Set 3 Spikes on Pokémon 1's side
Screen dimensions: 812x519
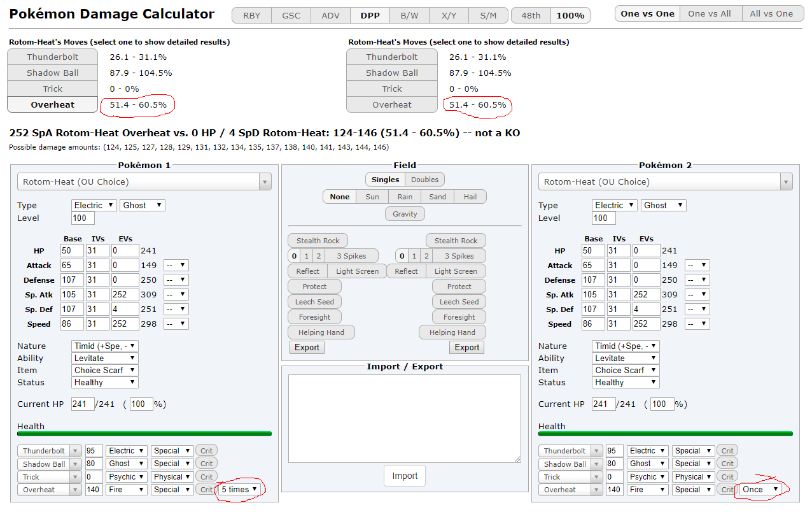pos(351,256)
